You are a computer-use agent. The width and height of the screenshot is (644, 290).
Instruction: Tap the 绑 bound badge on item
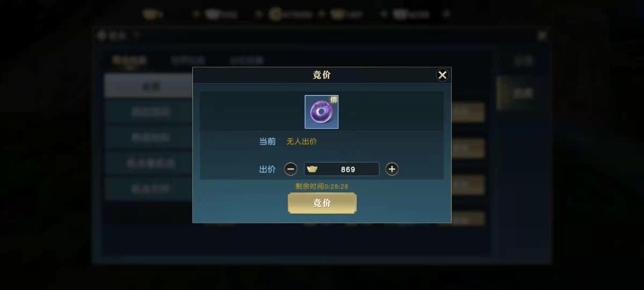click(334, 100)
